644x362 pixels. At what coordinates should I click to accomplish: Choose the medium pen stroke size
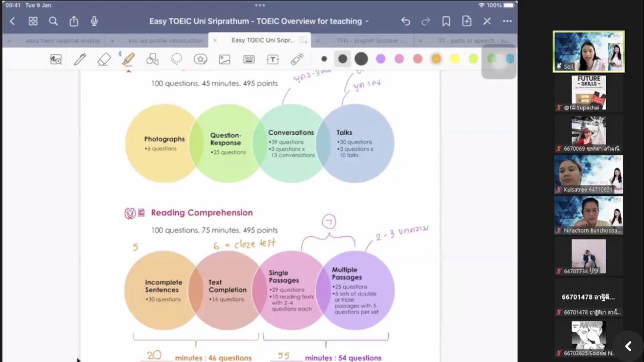pyautogui.click(x=343, y=59)
